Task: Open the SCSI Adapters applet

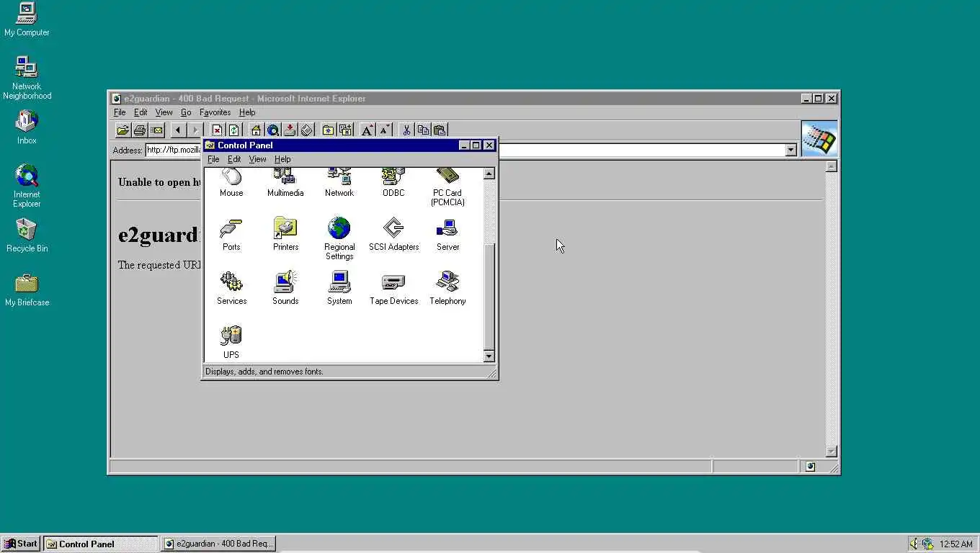Action: tap(393, 234)
